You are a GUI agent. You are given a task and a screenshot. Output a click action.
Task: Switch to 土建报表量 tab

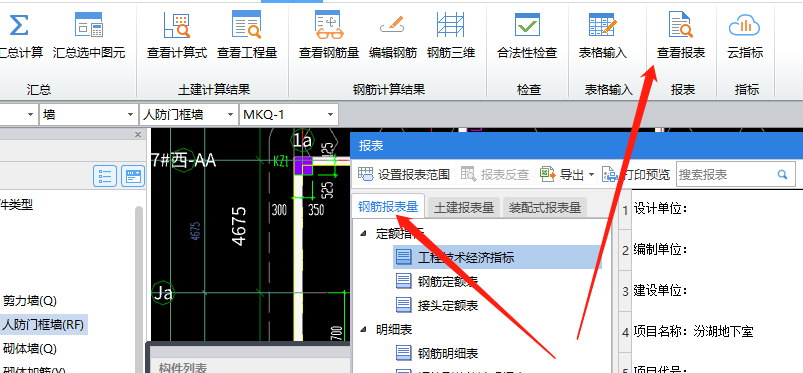tap(464, 208)
